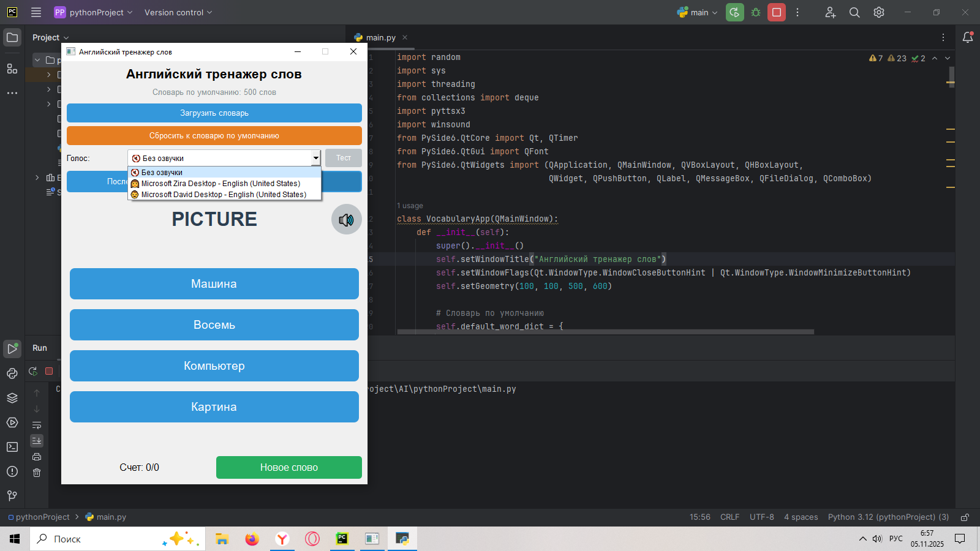Open the main hamburger menu

tap(36, 12)
